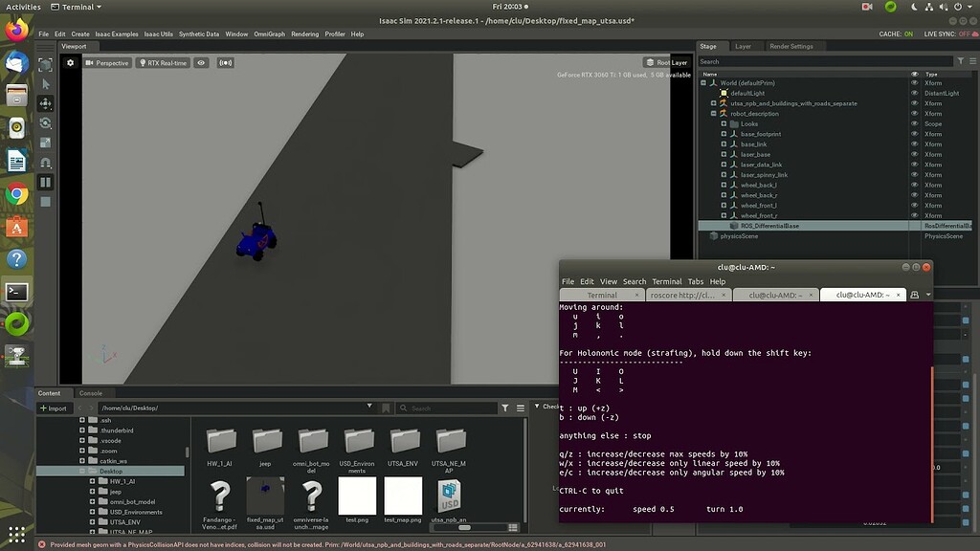Switch to the Layer tab

[743, 46]
